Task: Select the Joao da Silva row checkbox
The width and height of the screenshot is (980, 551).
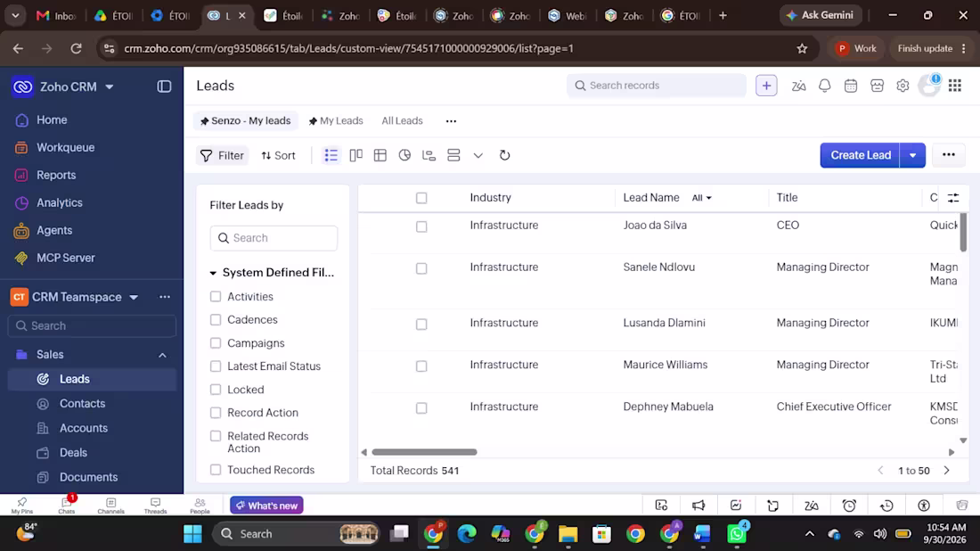Action: pos(421,226)
